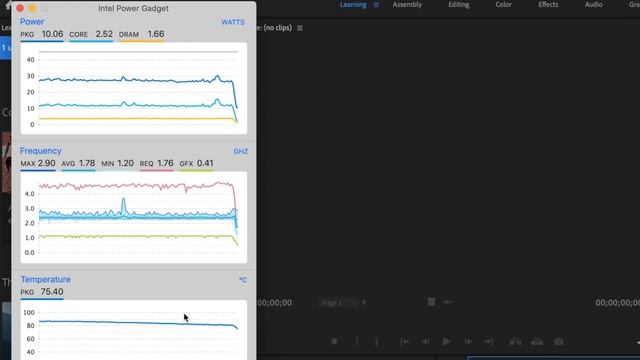
Task: Click the Frequency section heading
Action: [40, 151]
